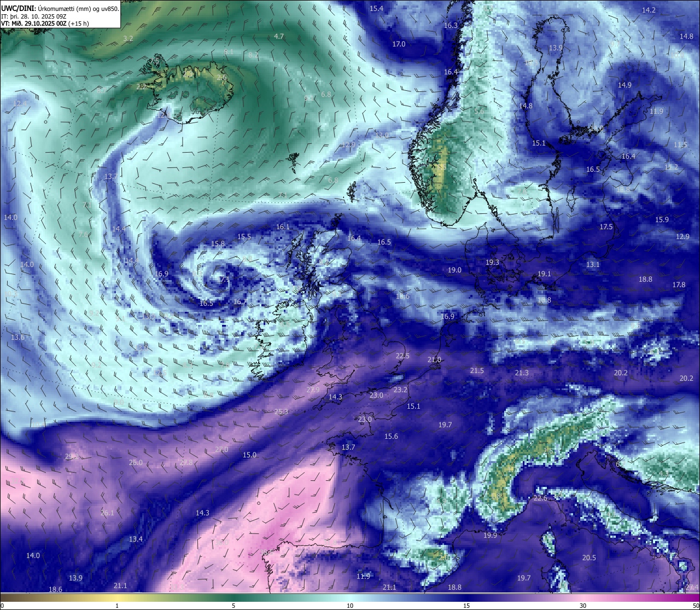
Task: Click the 21.0 value label
Action: [434, 359]
